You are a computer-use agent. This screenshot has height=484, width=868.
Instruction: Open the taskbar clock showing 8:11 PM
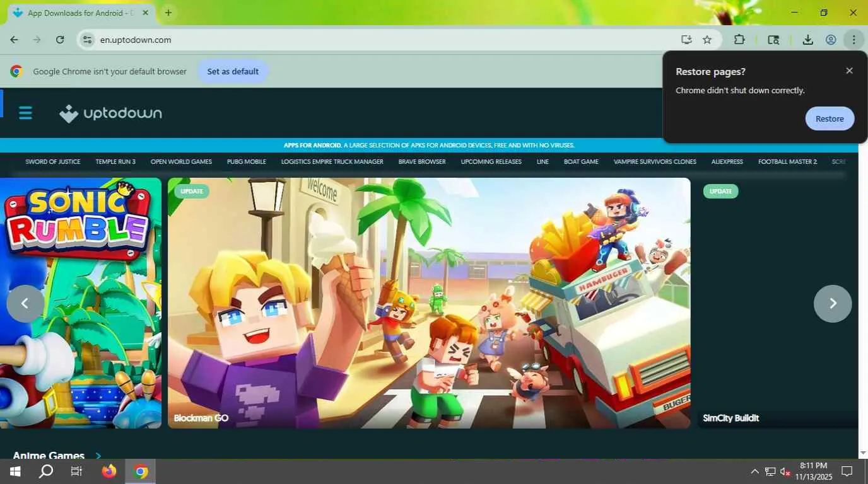tap(812, 471)
